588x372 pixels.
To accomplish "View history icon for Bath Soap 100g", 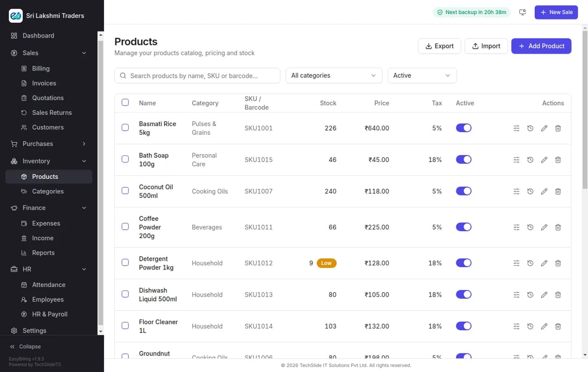I will (530, 160).
